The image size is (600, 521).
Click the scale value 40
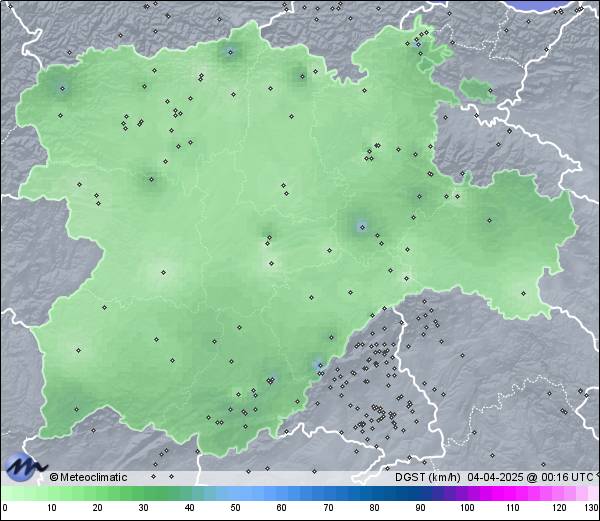[189, 508]
